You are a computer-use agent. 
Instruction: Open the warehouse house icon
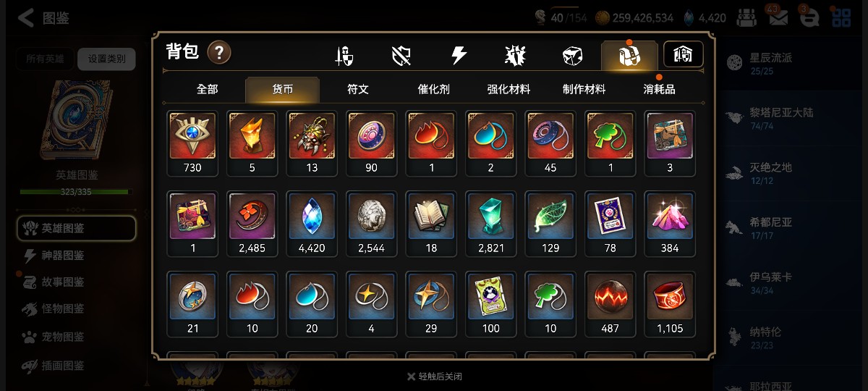pyautogui.click(x=684, y=54)
